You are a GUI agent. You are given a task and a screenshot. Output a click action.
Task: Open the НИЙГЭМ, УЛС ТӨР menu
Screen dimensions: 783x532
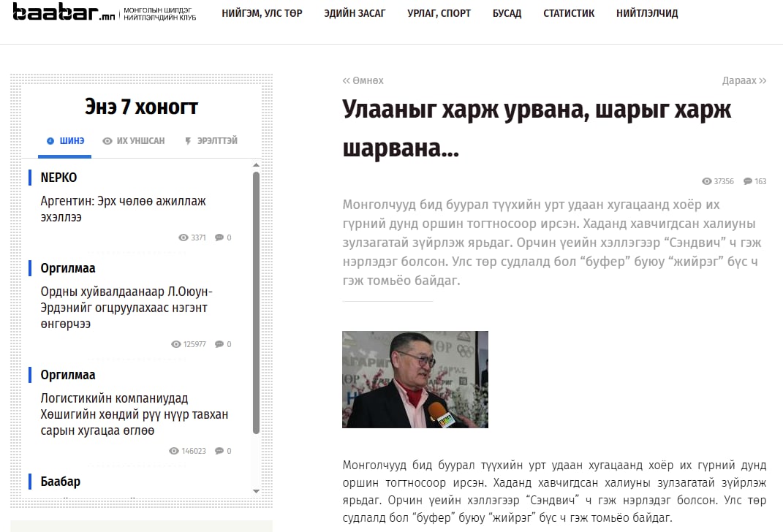pos(262,13)
